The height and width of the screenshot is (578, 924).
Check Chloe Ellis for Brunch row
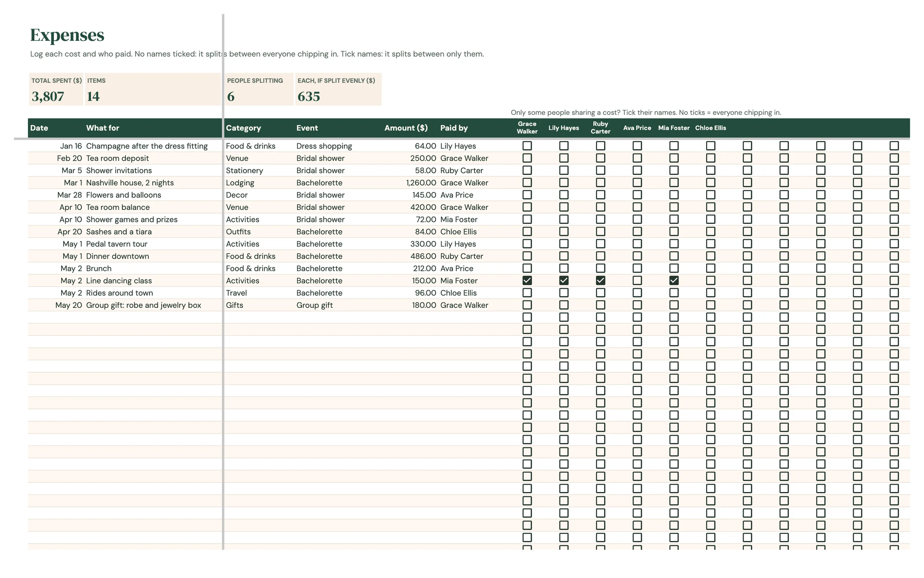coord(711,268)
